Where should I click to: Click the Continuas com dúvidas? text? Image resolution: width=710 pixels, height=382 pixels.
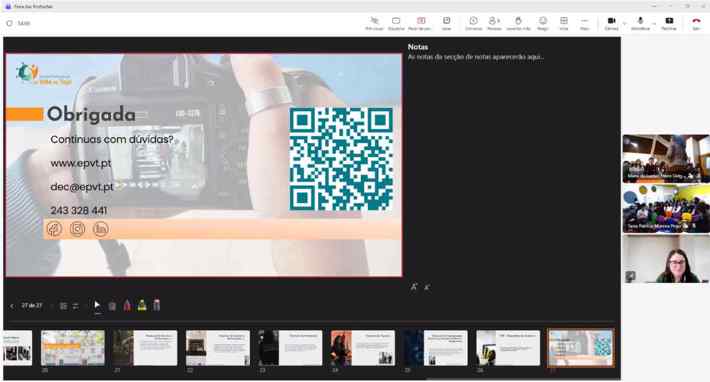[112, 139]
